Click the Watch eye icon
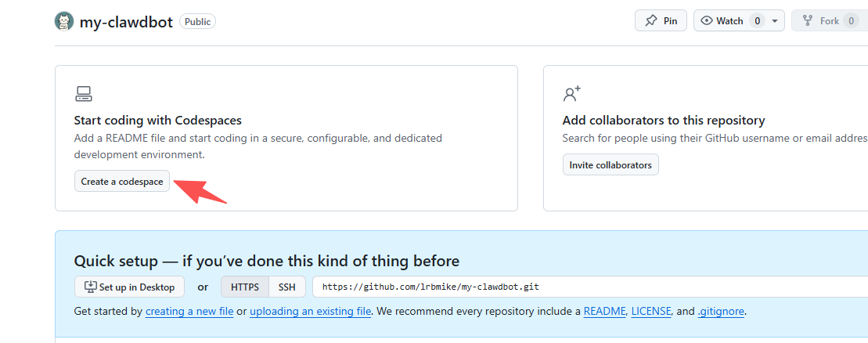This screenshot has height=343, width=868. click(x=707, y=21)
